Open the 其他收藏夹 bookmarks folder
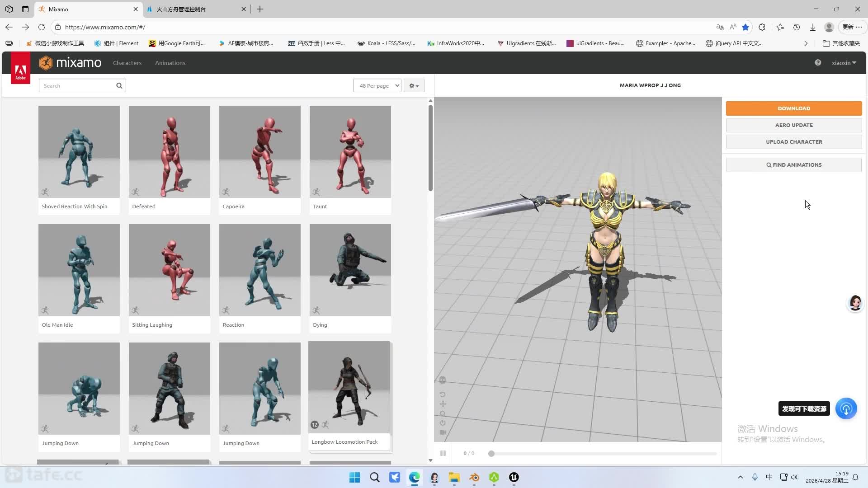 click(x=841, y=43)
